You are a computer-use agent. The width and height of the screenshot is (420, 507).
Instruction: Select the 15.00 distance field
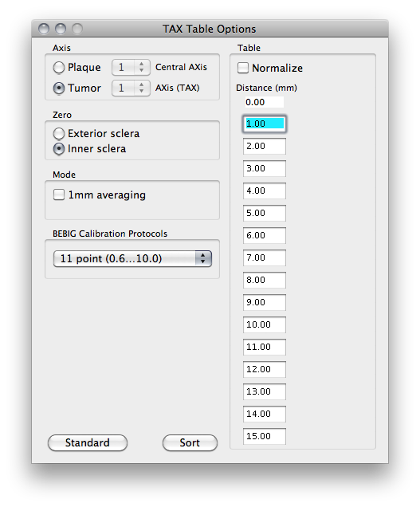(x=265, y=436)
